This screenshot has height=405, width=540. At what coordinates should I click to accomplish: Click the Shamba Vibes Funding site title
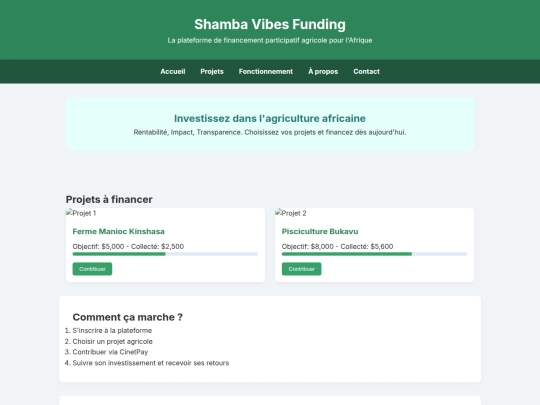(x=270, y=24)
